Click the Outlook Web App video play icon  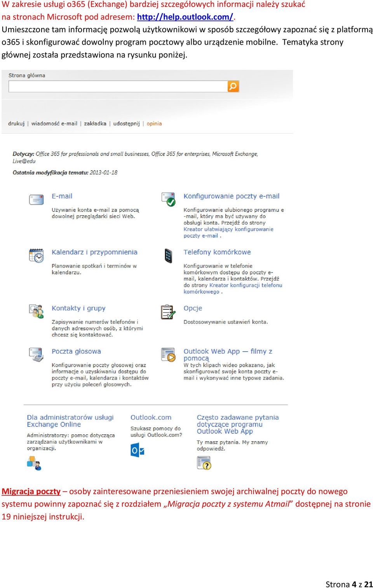[168, 354]
